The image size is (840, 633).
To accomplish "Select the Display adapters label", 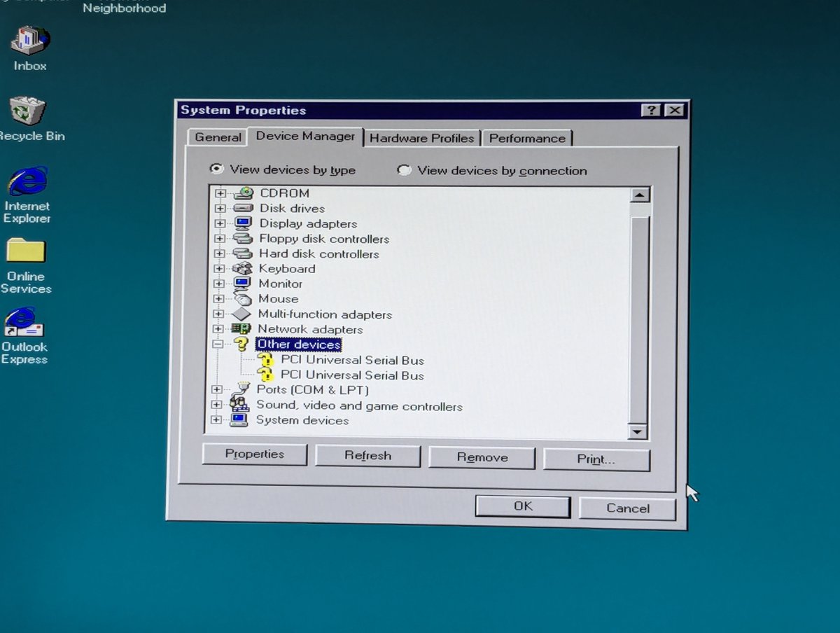I will [308, 223].
